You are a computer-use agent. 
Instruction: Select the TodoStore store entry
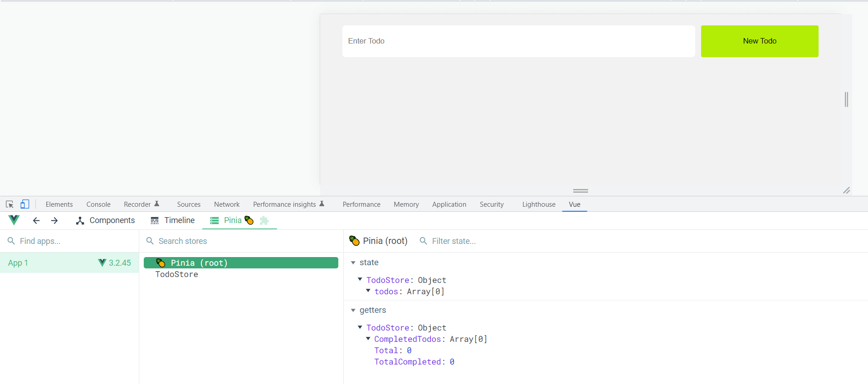(x=176, y=274)
